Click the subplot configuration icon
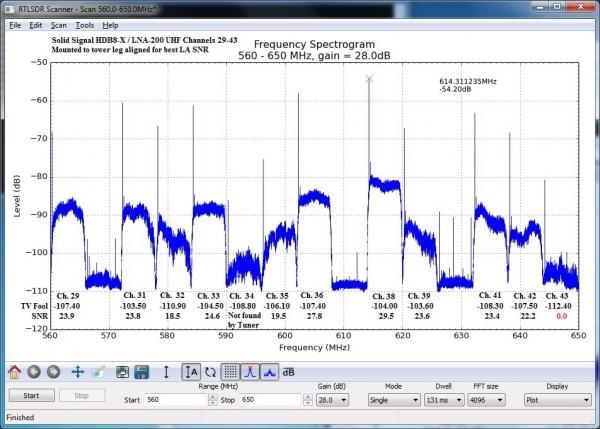Viewport: 600px width, 429px height. (x=121, y=372)
